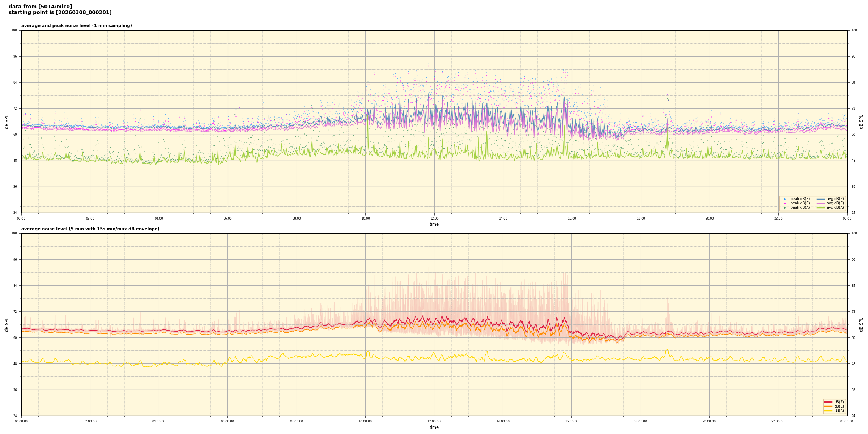Click the red dB(Z) legend entry in lower chart
868x434 pixels.
(x=839, y=402)
